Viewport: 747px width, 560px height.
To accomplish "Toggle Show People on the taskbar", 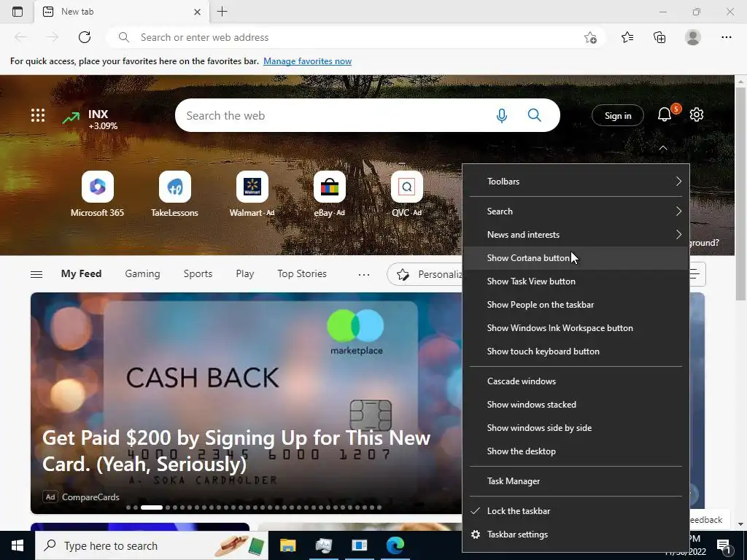I will (576, 305).
